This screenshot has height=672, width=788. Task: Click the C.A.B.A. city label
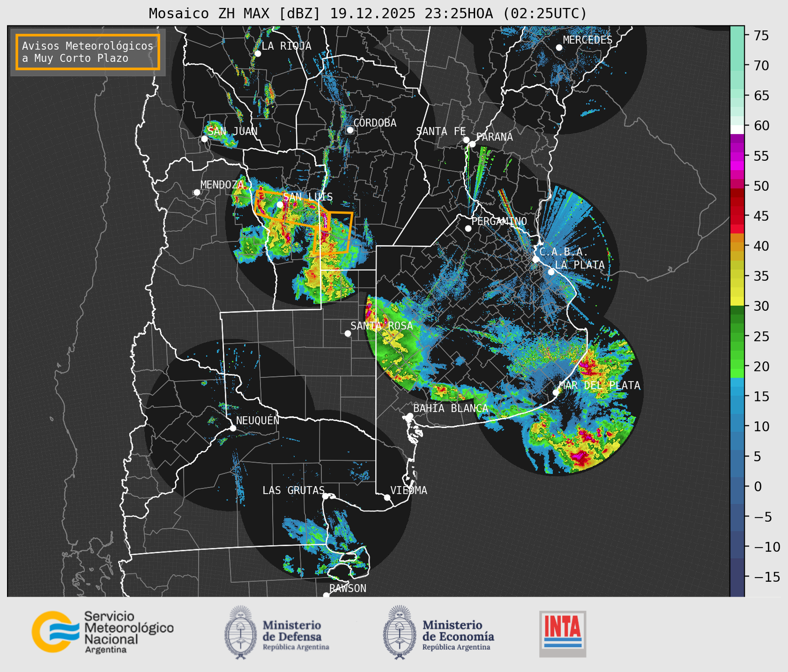click(x=564, y=252)
